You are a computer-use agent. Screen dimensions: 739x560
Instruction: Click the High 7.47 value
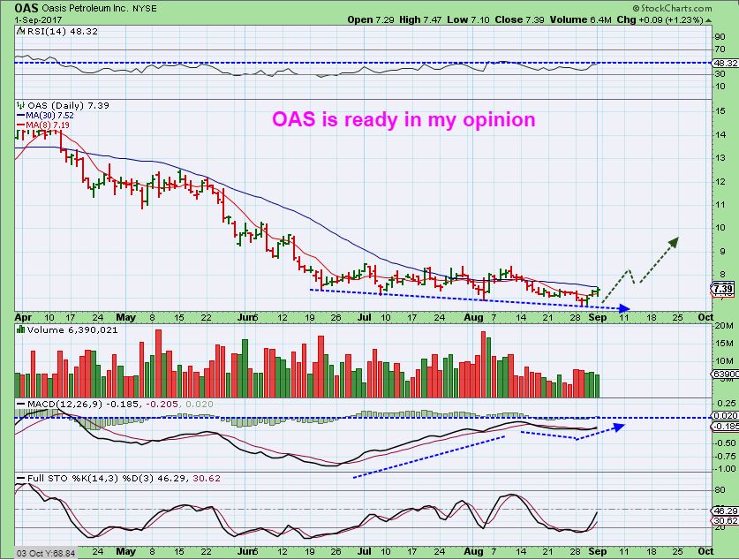(x=420, y=19)
